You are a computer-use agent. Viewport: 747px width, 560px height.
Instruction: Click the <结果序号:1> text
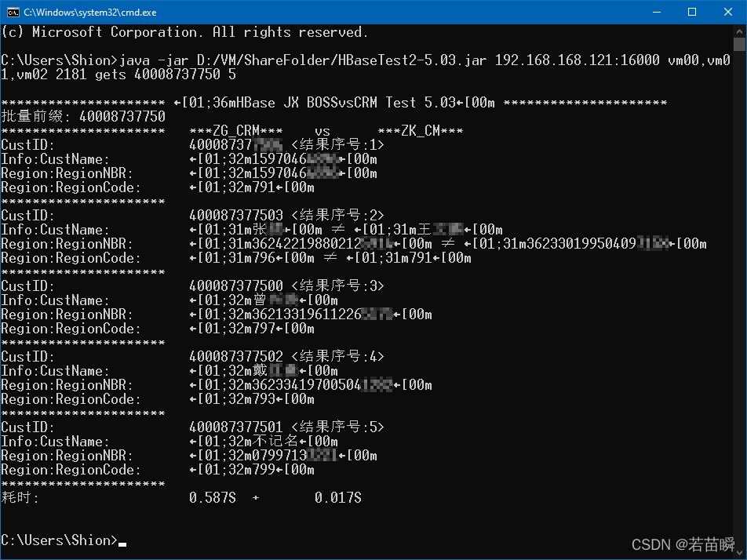[337, 145]
